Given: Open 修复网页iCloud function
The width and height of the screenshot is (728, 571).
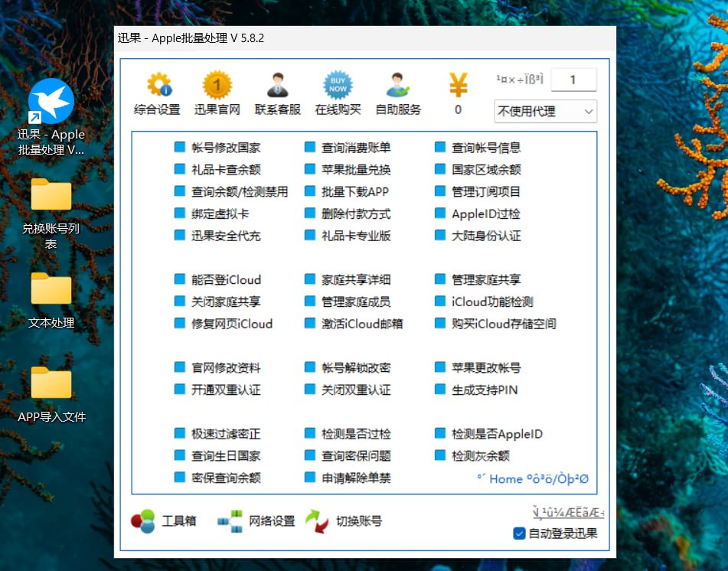Looking at the screenshot, I should [x=232, y=324].
